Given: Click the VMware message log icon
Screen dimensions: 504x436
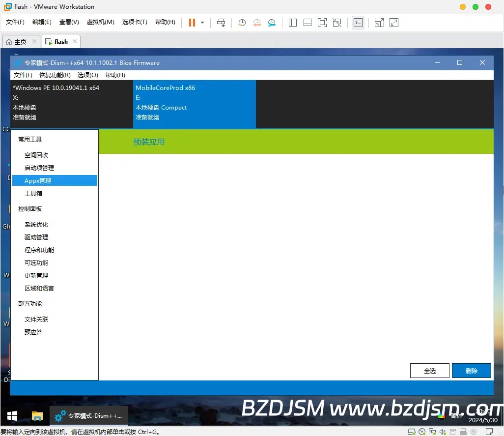Looking at the screenshot, I should click(489, 432).
